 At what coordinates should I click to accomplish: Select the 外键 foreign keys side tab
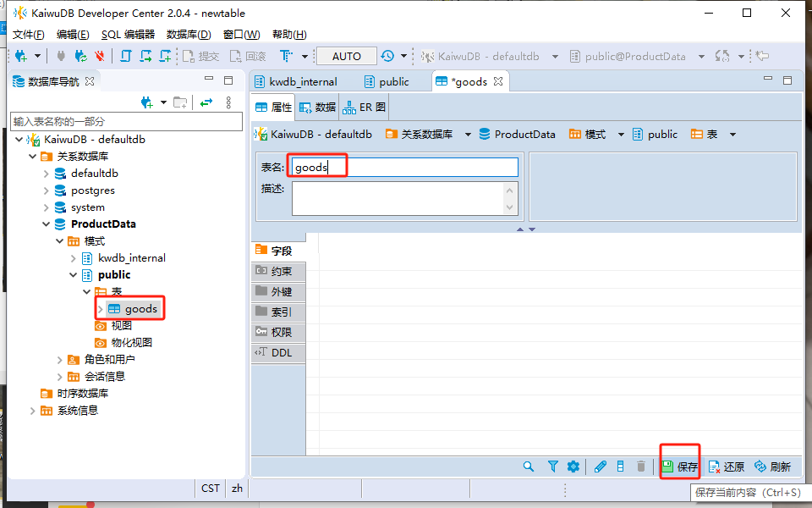(x=278, y=291)
